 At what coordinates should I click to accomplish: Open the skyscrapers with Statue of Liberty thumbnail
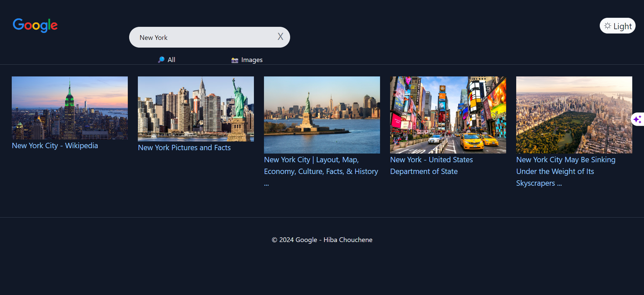click(196, 109)
